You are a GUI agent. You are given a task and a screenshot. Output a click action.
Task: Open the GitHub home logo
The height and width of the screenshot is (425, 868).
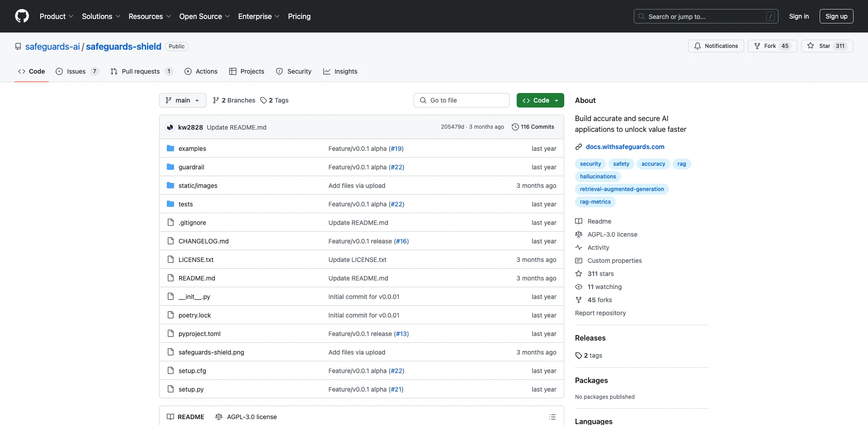22,16
